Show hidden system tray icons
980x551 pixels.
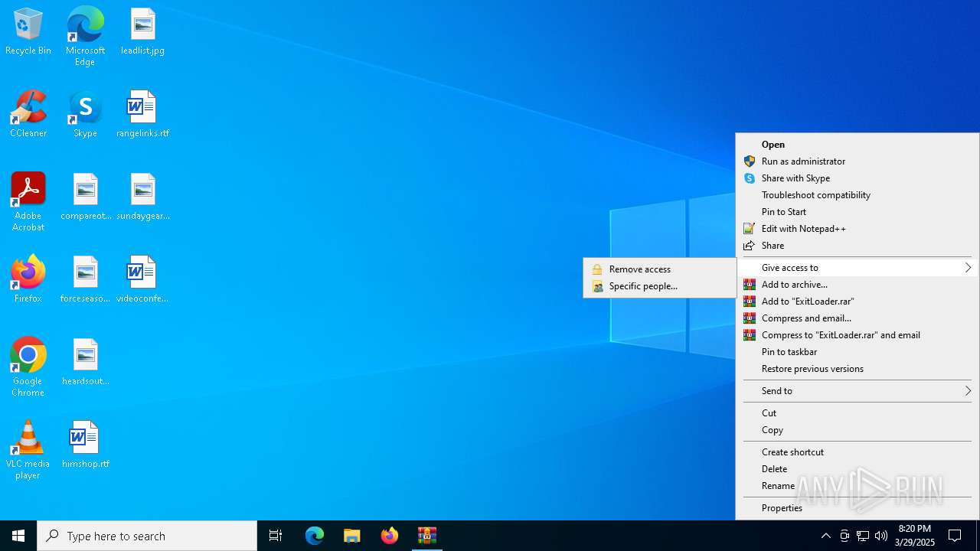(x=825, y=536)
